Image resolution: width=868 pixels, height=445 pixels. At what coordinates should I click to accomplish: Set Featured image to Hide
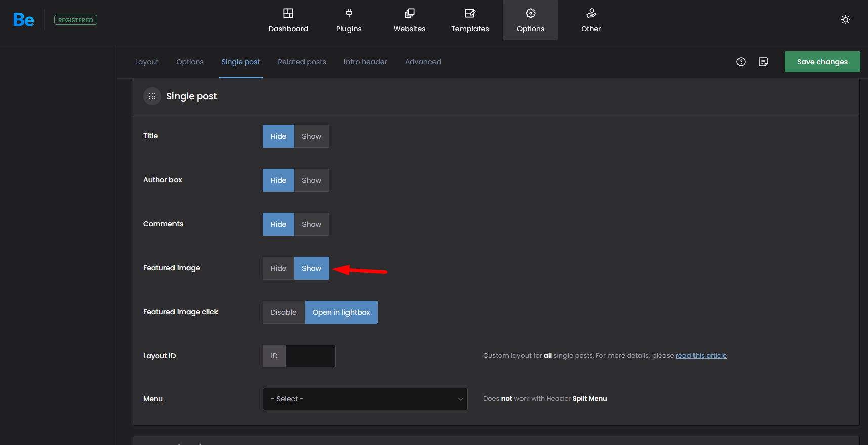[278, 268]
